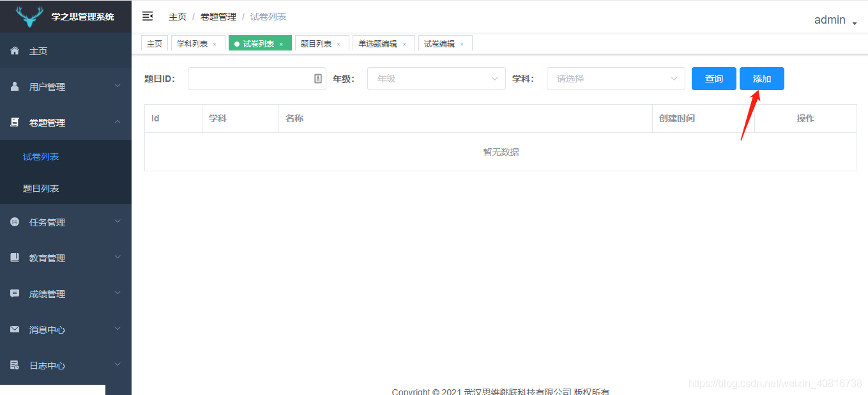Open the 学科 请选择 dropdown
The width and height of the screenshot is (868, 395).
tap(615, 78)
